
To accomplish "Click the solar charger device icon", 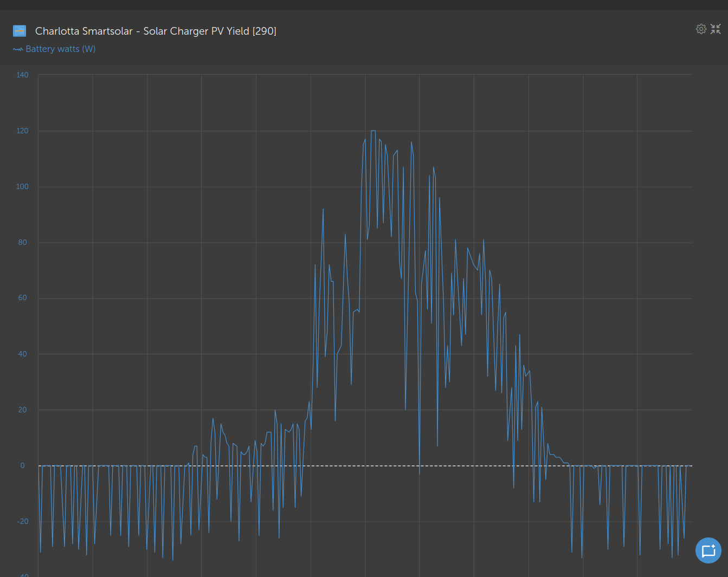I will point(20,31).
